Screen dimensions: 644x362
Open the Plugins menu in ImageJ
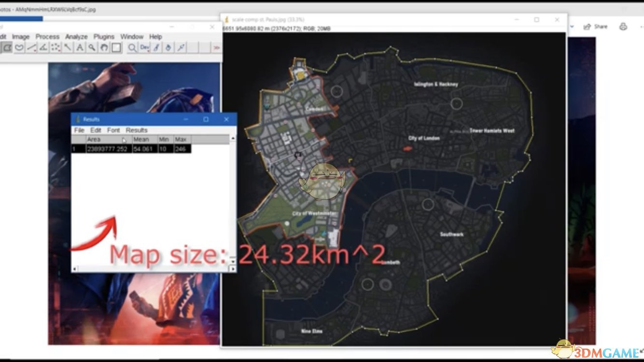click(104, 37)
